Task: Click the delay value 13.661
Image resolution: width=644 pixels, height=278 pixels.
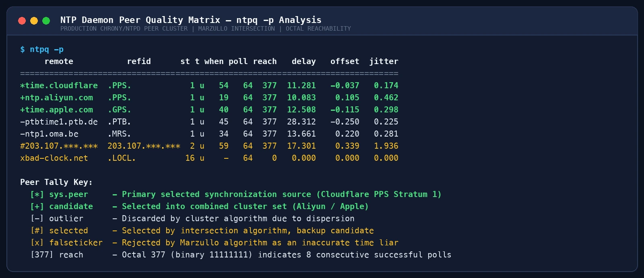Action: 301,134
